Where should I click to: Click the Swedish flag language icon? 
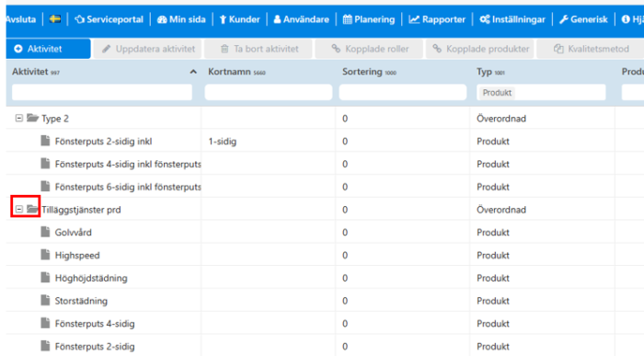54,19
